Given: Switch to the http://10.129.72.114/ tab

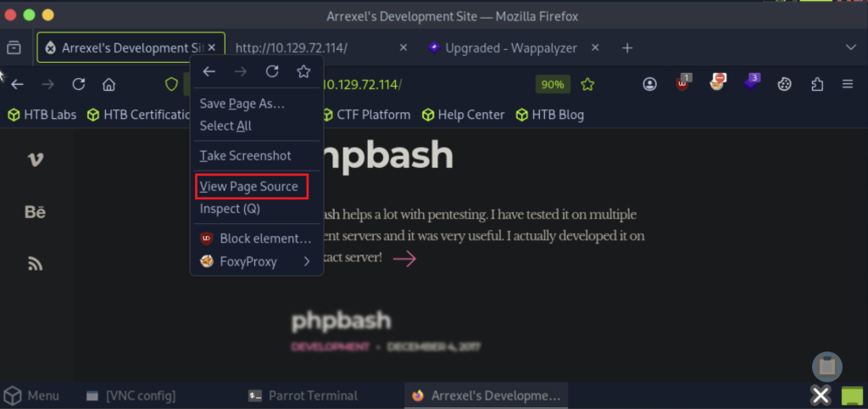Looking at the screenshot, I should (x=292, y=48).
